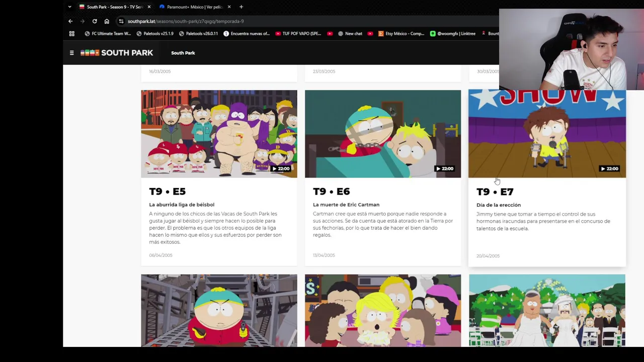Go back to previous page

[70, 21]
